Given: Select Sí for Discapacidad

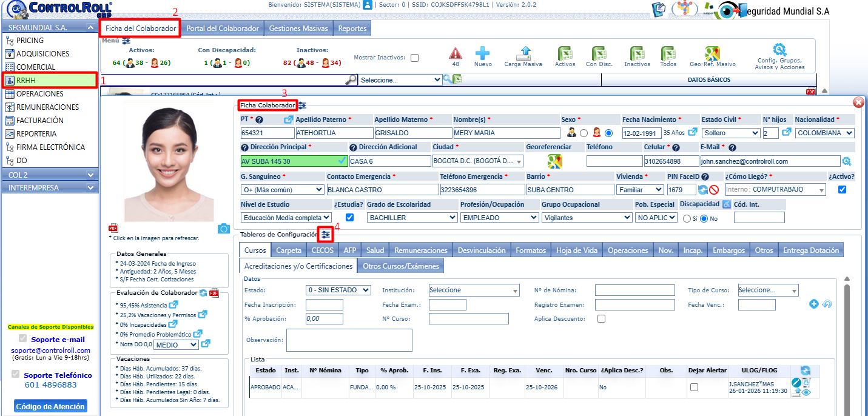Looking at the screenshot, I should 687,218.
